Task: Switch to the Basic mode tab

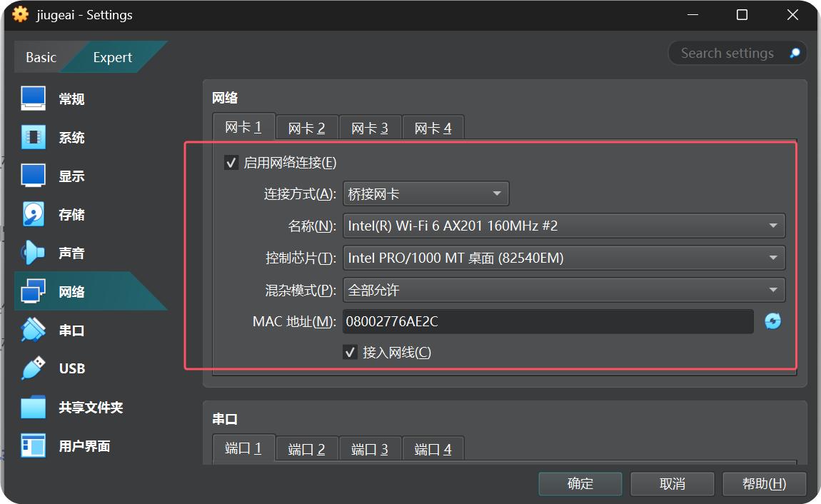Action: 41,57
